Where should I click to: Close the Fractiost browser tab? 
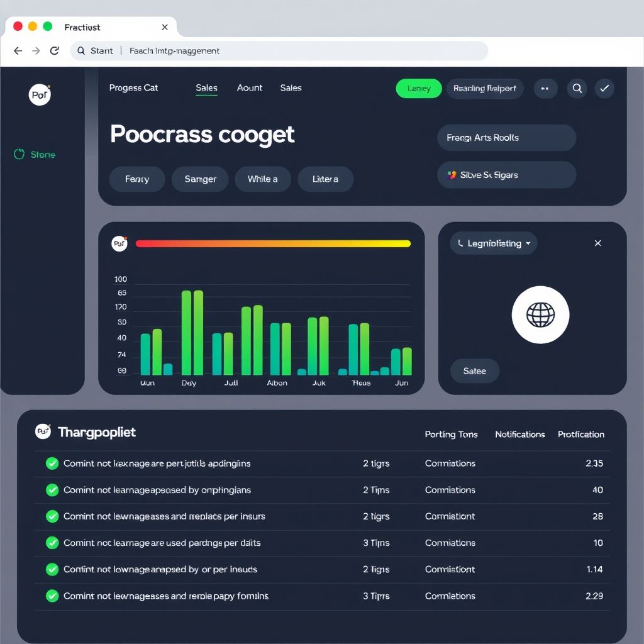(165, 27)
